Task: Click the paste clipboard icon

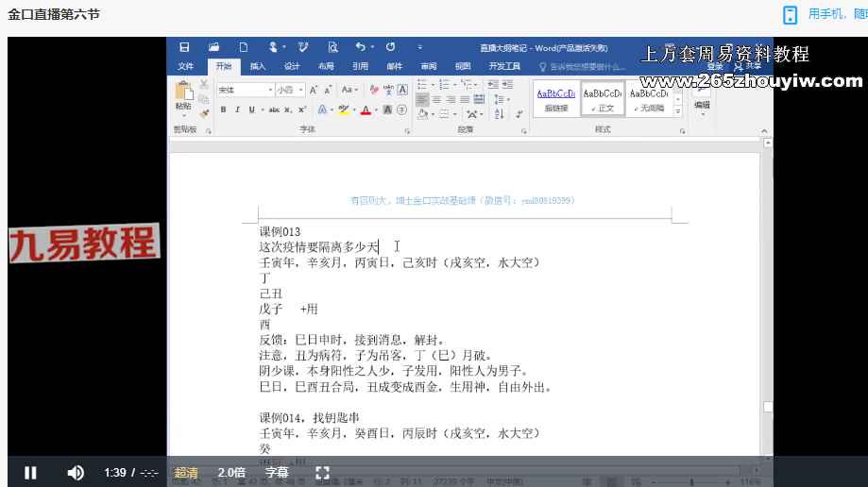Action: point(182,94)
